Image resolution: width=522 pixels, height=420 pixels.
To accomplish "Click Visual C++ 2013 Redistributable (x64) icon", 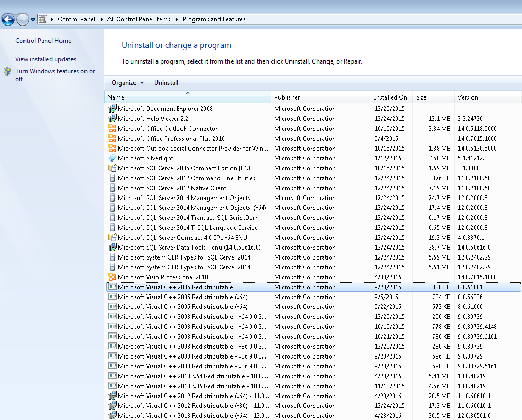I will (113, 416).
